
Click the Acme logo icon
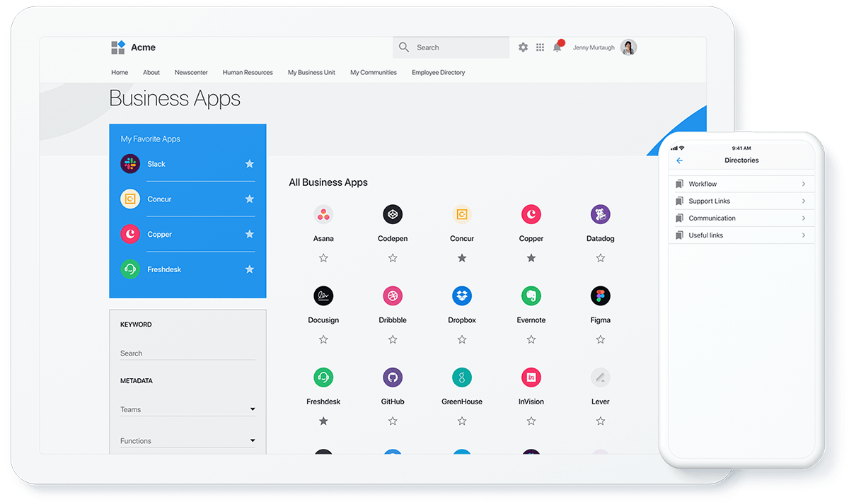tap(118, 47)
